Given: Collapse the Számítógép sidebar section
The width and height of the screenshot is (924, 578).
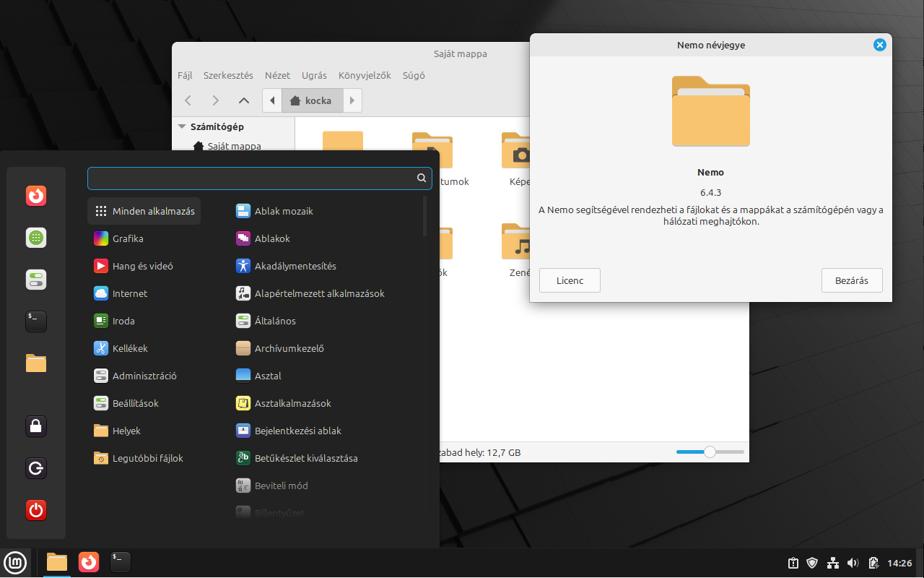Looking at the screenshot, I should pyautogui.click(x=182, y=126).
